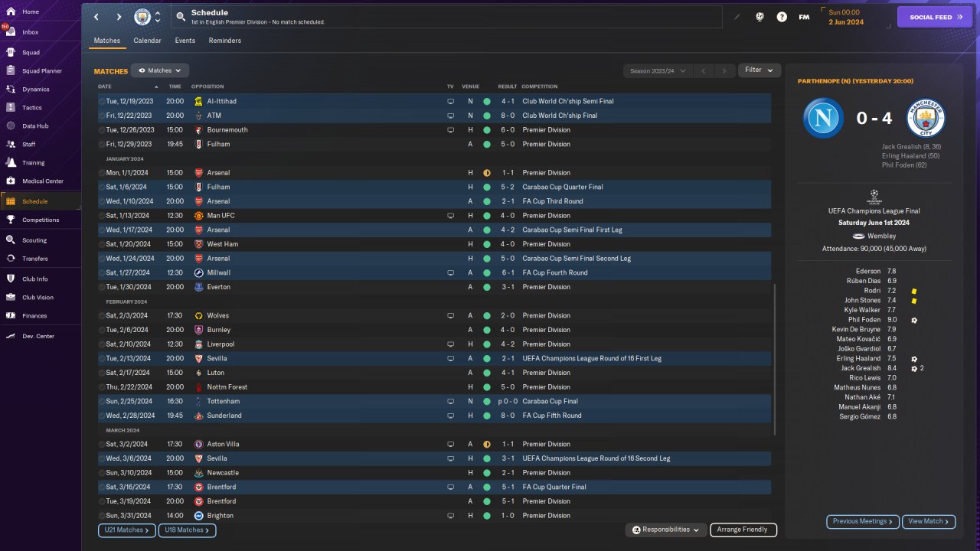This screenshot has width=980, height=551.
Task: Switch to the Calendar tab
Action: tap(147, 41)
